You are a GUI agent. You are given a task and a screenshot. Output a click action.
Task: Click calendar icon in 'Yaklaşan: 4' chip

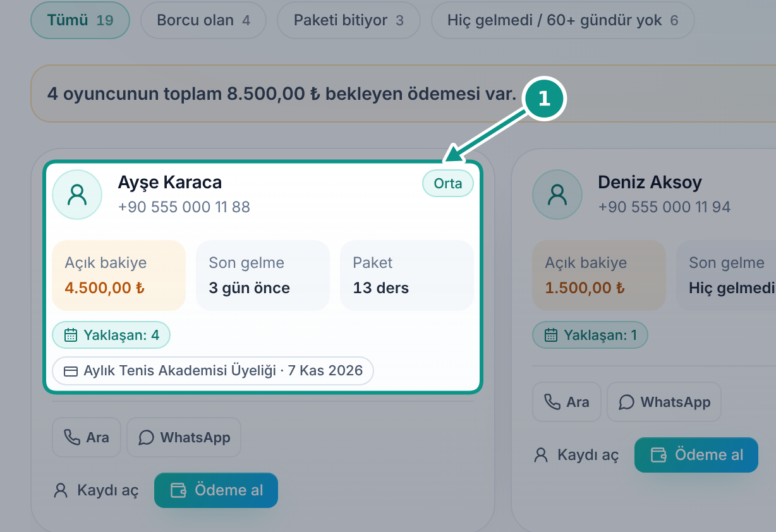click(x=71, y=335)
